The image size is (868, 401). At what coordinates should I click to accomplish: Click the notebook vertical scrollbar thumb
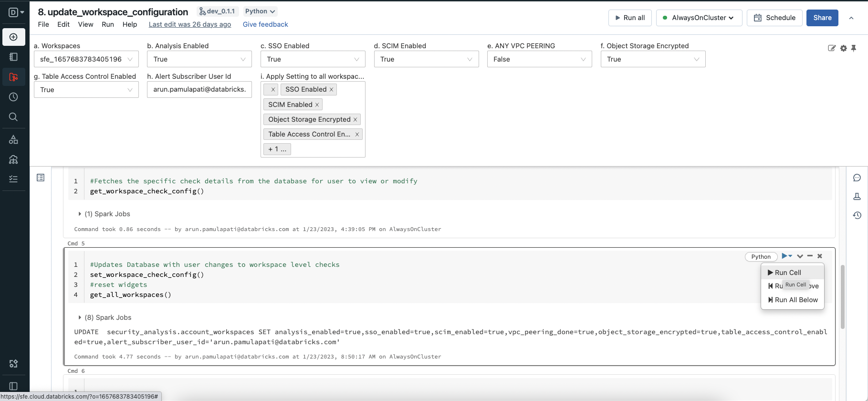tap(843, 296)
